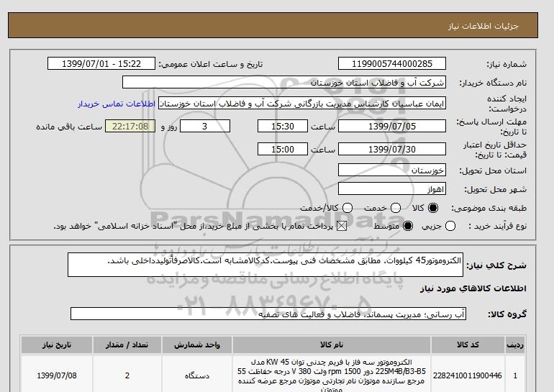Viewport: 554px width, 392px height.
Task: Click the شرح کلی نیاز label
Action: (496, 265)
